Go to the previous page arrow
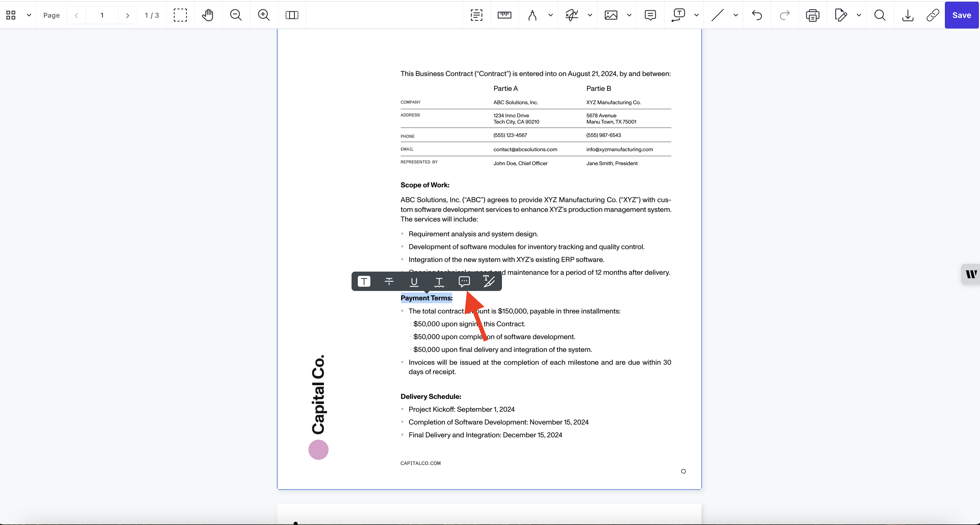This screenshot has height=525, width=980. coord(76,15)
